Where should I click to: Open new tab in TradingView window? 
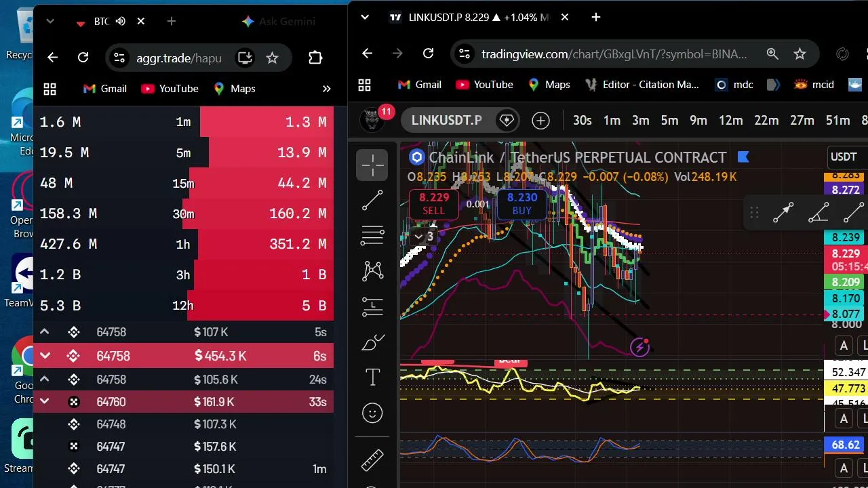595,17
